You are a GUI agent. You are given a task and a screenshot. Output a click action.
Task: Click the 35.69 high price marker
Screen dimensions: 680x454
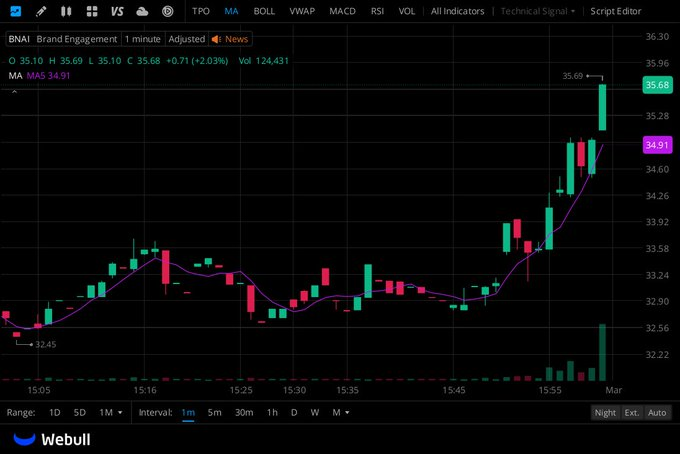point(572,76)
